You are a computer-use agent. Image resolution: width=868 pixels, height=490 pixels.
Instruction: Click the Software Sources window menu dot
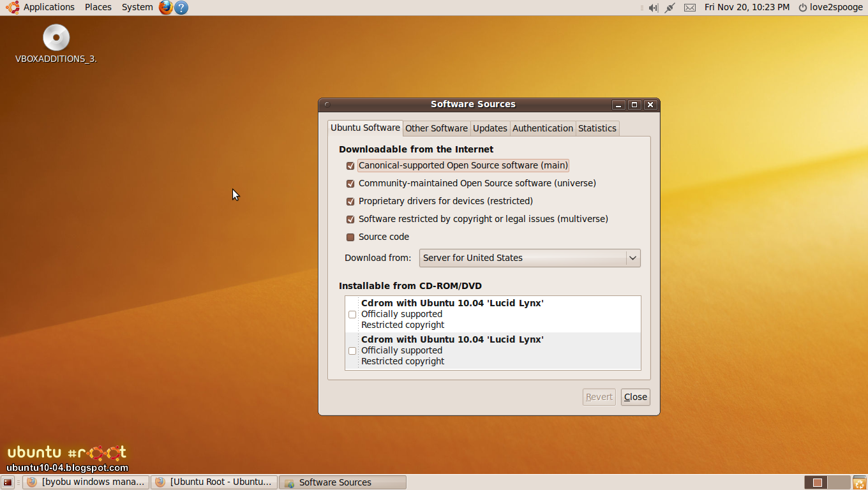pyautogui.click(x=327, y=105)
